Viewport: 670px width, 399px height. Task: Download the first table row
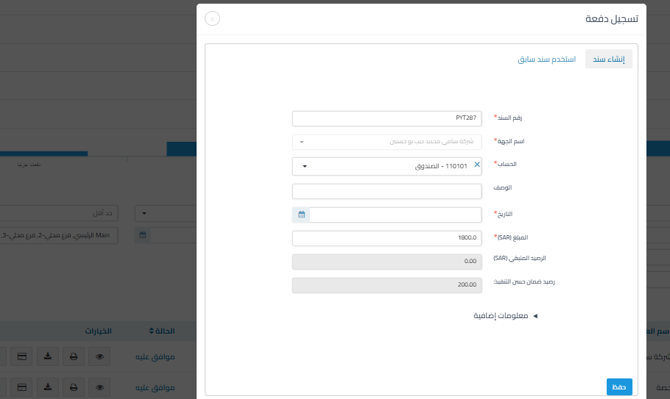[x=48, y=356]
